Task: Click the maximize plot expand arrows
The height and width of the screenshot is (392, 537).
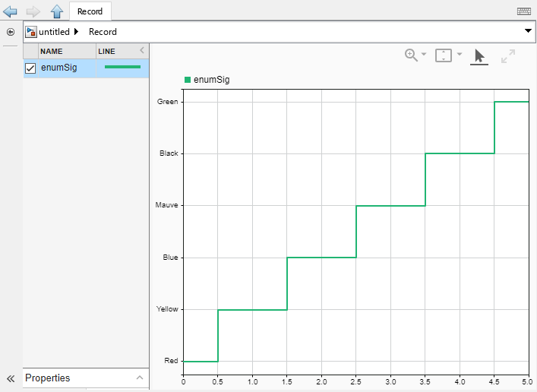Action: pyautogui.click(x=508, y=55)
